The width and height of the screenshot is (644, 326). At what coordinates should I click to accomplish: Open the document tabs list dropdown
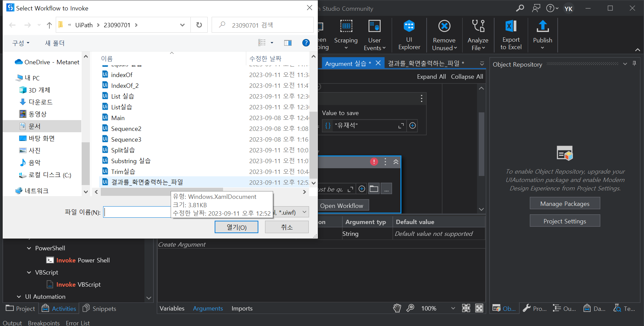pyautogui.click(x=482, y=63)
